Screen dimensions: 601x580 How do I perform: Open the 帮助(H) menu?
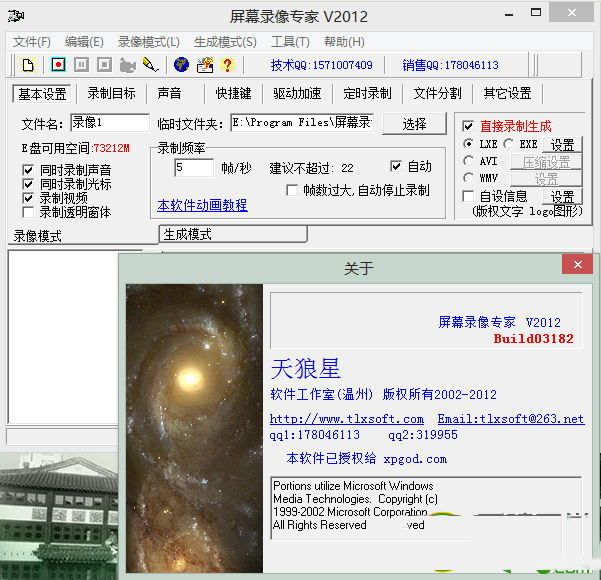(344, 41)
